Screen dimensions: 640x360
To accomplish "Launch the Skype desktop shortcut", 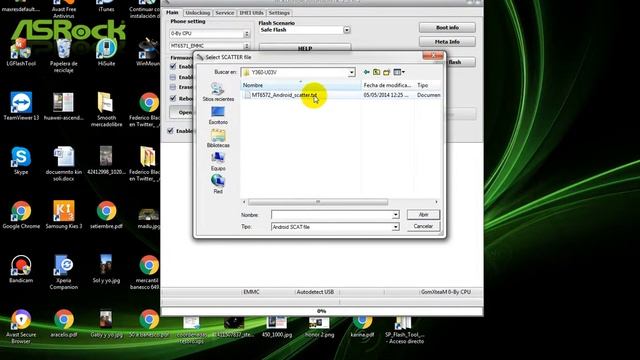I will point(21,160).
